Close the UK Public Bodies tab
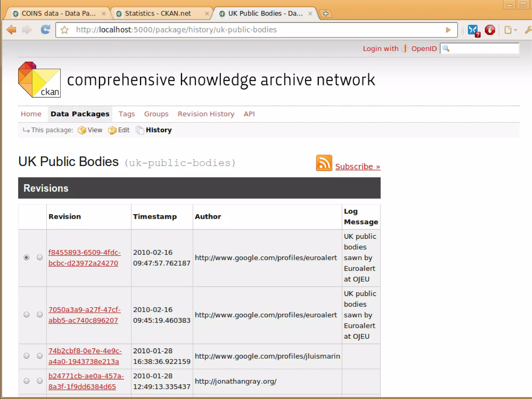Image resolution: width=532 pixels, height=399 pixels. [x=310, y=14]
